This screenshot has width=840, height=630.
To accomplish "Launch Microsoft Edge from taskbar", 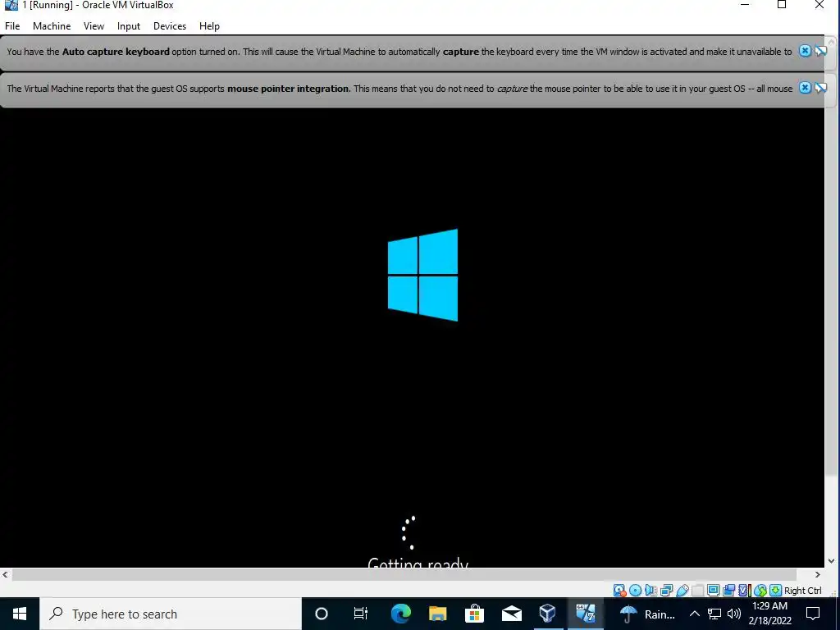I will 400,614.
